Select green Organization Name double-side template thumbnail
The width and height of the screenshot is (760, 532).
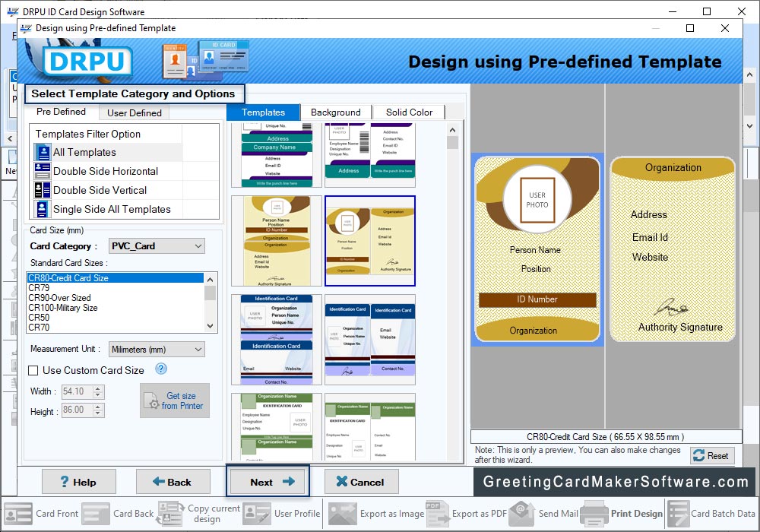[370, 427]
